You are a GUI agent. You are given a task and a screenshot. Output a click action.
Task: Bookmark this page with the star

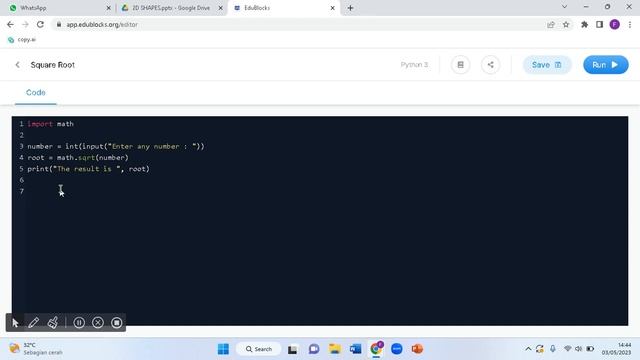click(566, 24)
